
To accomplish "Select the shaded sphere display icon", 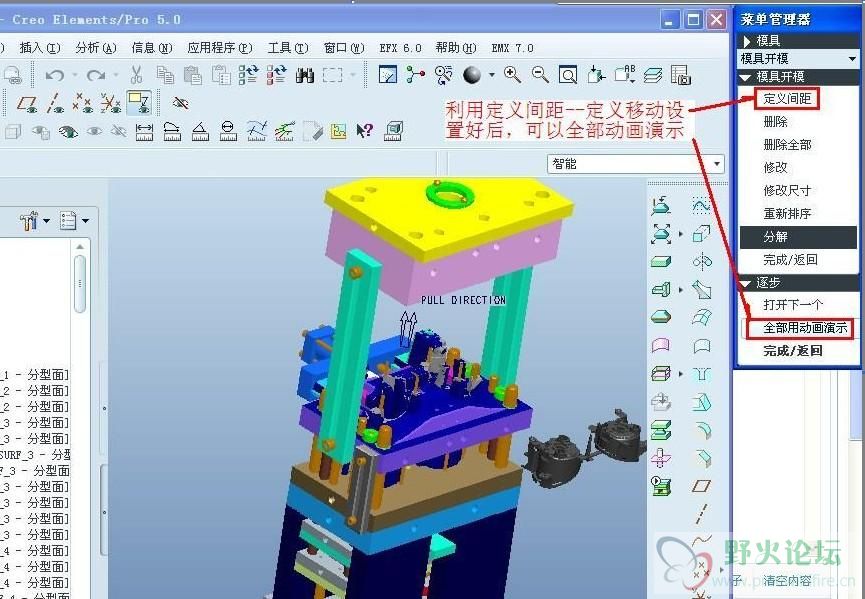I will pos(472,74).
